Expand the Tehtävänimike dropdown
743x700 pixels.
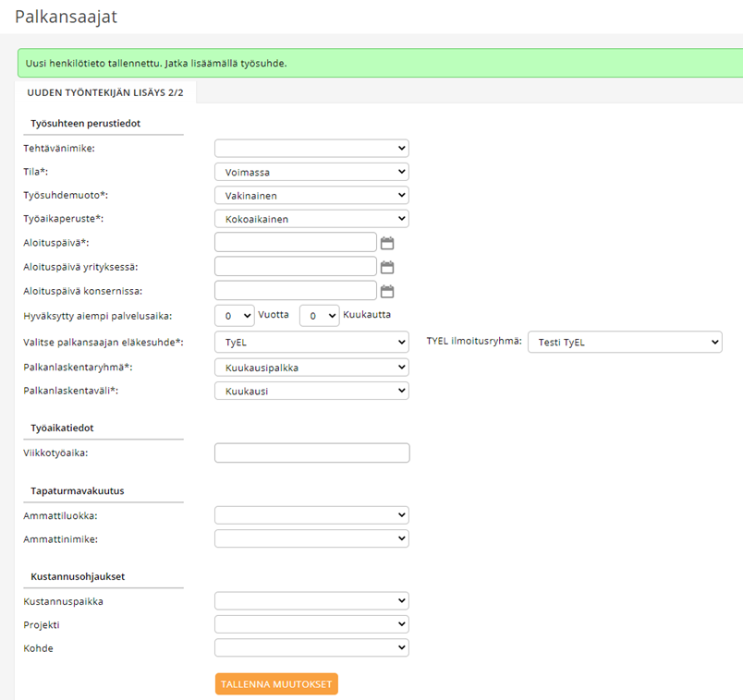[x=311, y=149]
